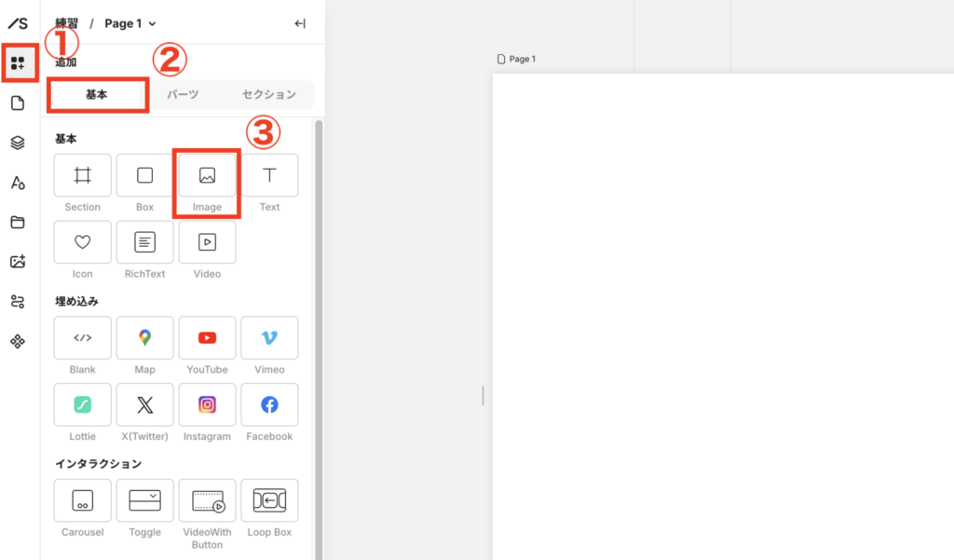
Task: Switch to the 基本 tab
Action: [x=97, y=95]
